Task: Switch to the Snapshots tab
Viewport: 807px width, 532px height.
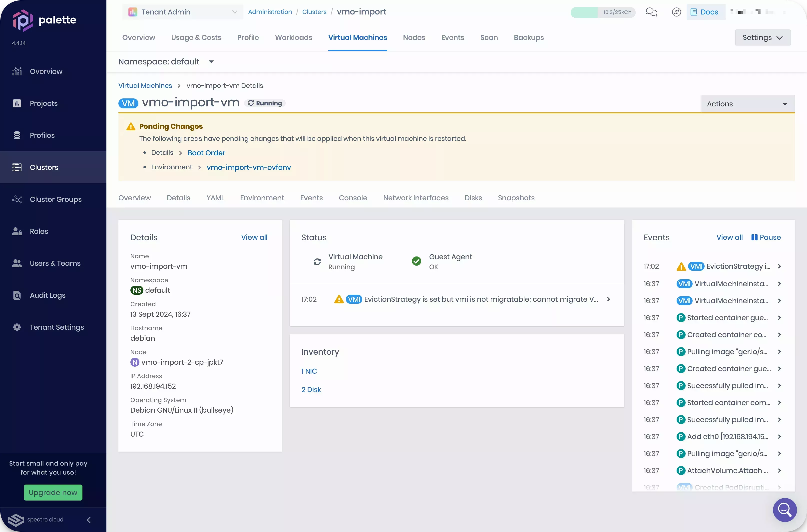Action: click(516, 198)
